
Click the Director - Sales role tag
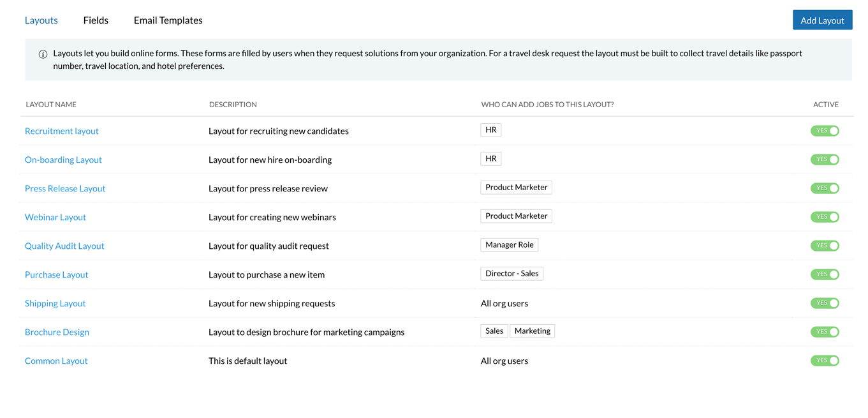511,274
